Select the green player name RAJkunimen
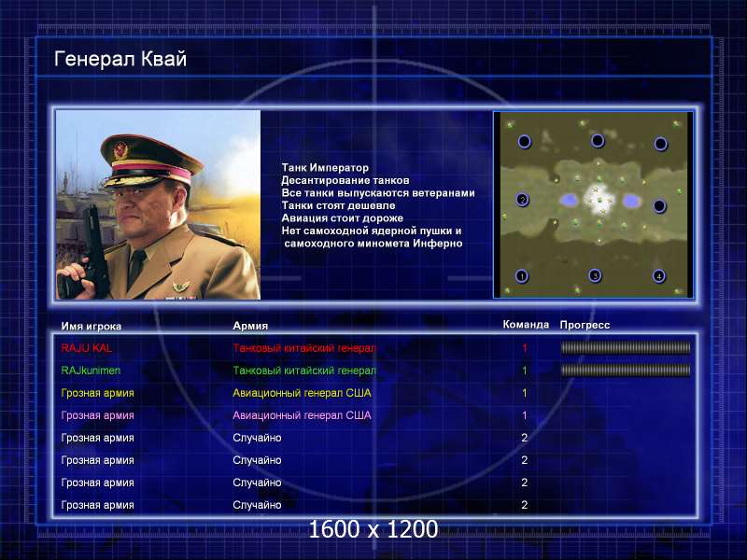 tap(91, 371)
